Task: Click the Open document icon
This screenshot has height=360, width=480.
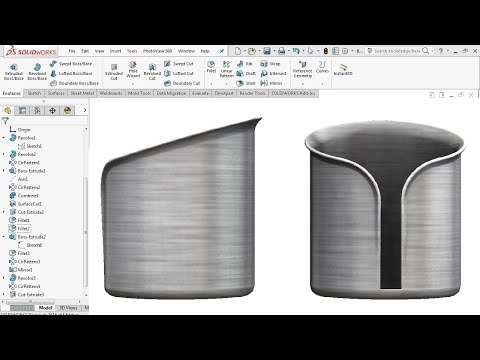Action: (252, 51)
